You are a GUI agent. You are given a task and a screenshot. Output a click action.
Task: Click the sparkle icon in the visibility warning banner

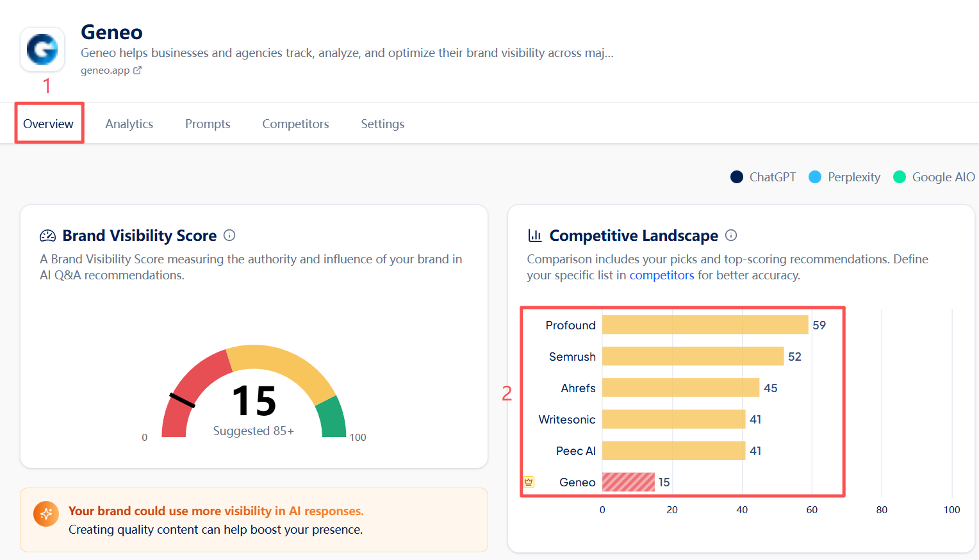45,514
